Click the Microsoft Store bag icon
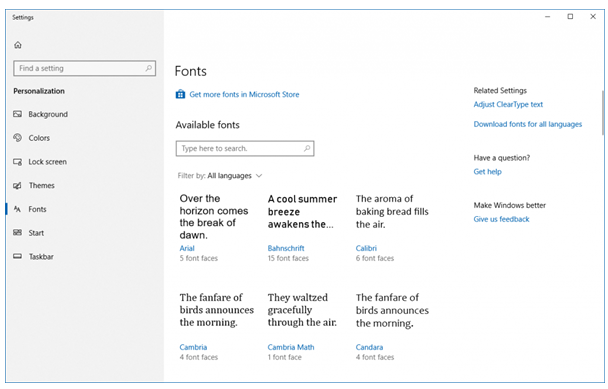608x389 pixels. [x=180, y=94]
